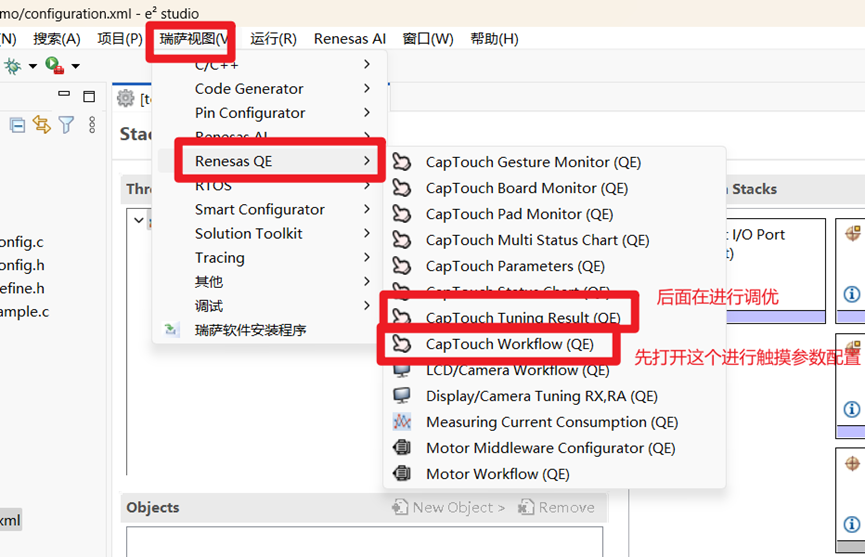Screen dimensions: 865x557
Task: Open the Renesas AI menu
Action: coord(350,39)
